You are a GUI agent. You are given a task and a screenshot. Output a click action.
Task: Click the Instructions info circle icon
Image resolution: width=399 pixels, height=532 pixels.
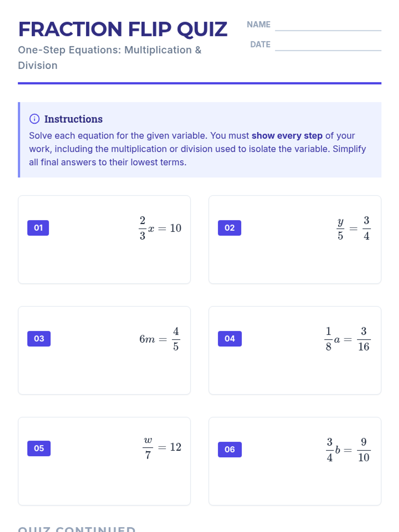click(34, 119)
